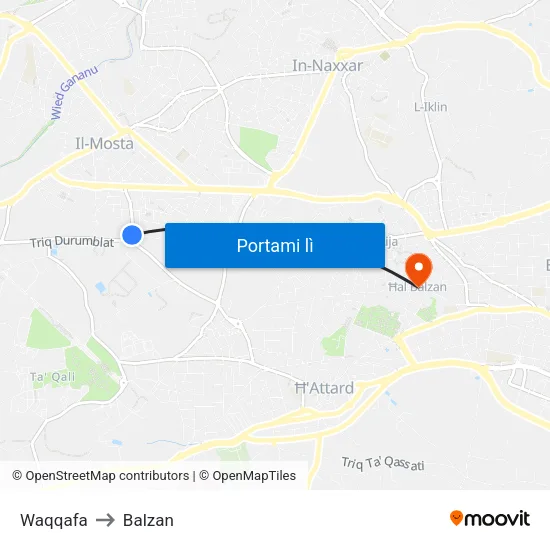Click the In-Naxxar town label
Image resolution: width=550 pixels, height=550 pixels.
pos(328,66)
